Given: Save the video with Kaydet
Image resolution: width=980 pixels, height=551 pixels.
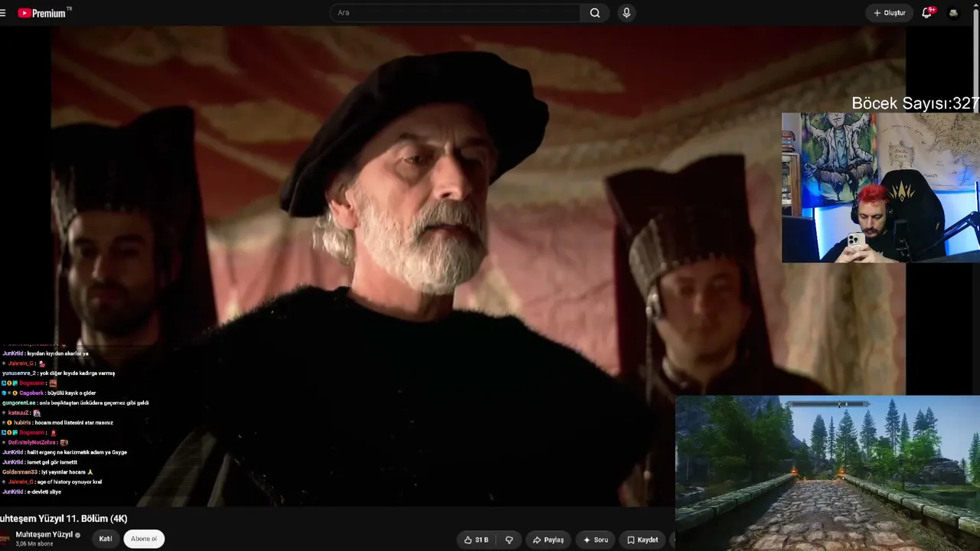Looking at the screenshot, I should click(642, 540).
